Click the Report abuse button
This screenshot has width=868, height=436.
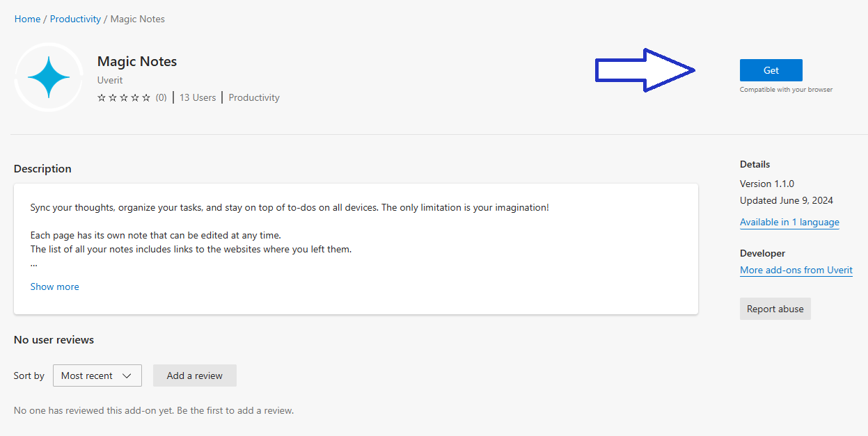(x=775, y=309)
